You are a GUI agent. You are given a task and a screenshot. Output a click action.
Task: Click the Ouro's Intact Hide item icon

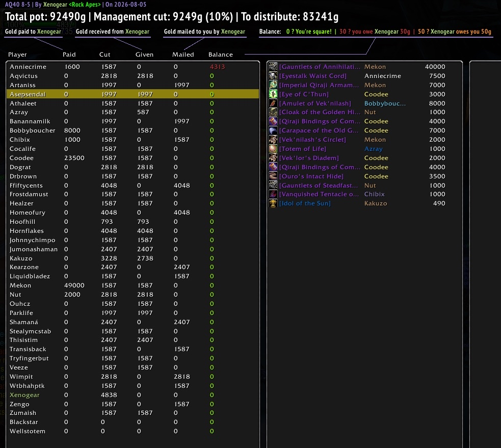273,176
